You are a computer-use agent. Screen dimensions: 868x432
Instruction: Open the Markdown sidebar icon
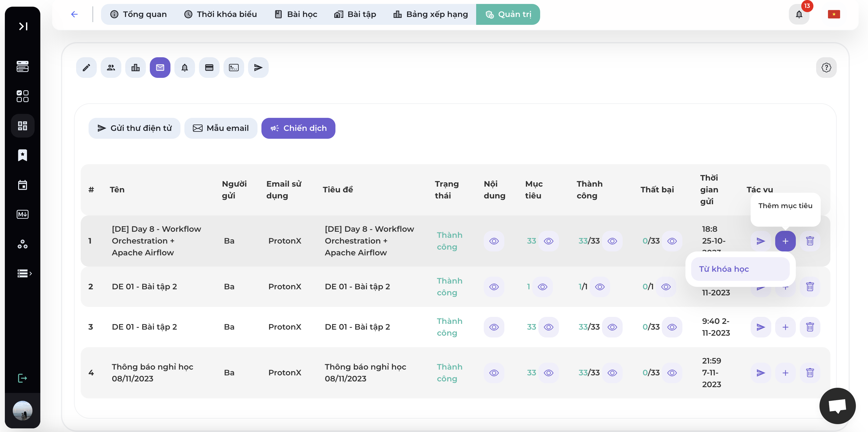tap(22, 214)
